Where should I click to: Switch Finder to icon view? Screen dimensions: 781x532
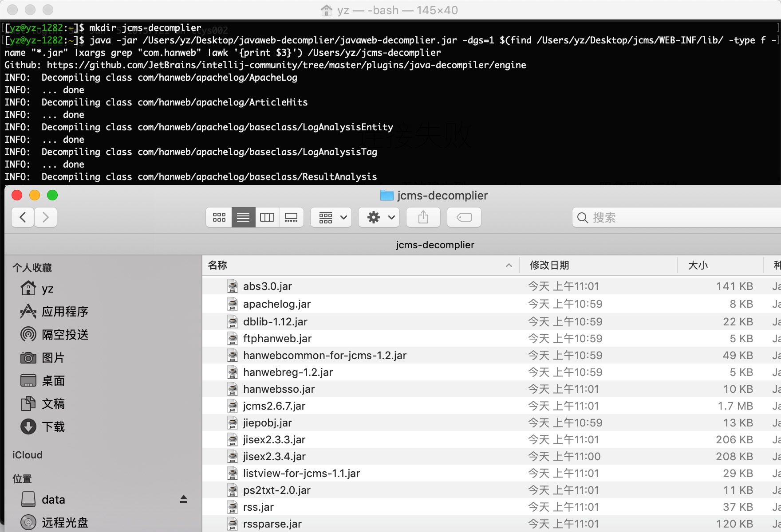tap(219, 217)
